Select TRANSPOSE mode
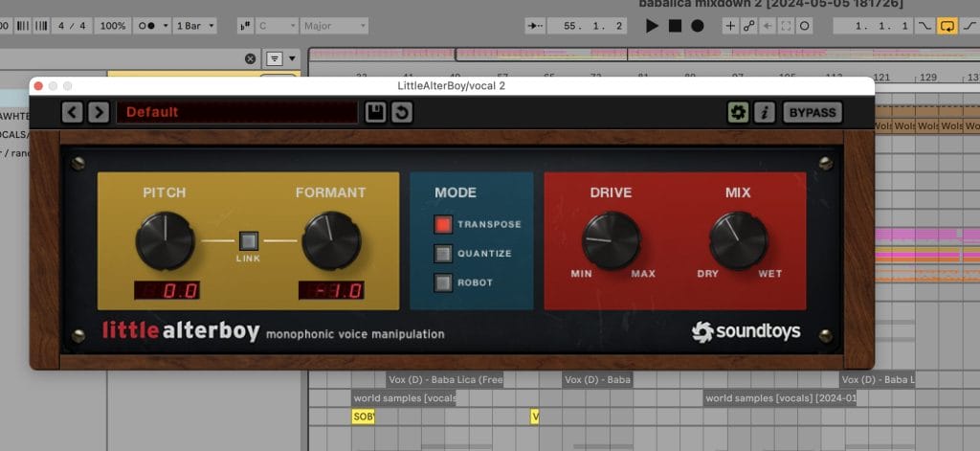Screen dimensions: 980x451 point(443,225)
